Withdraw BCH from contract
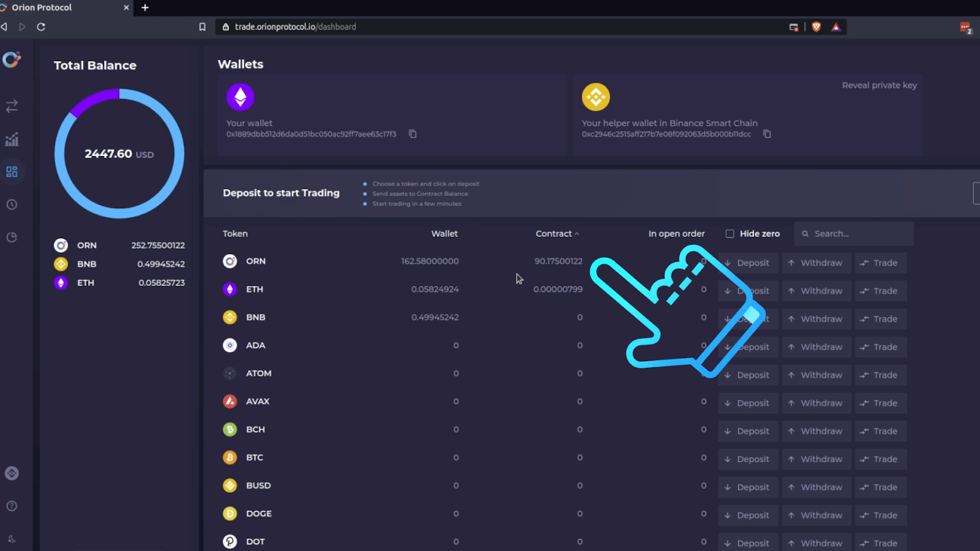Viewport: 980px width, 551px height. click(x=816, y=431)
